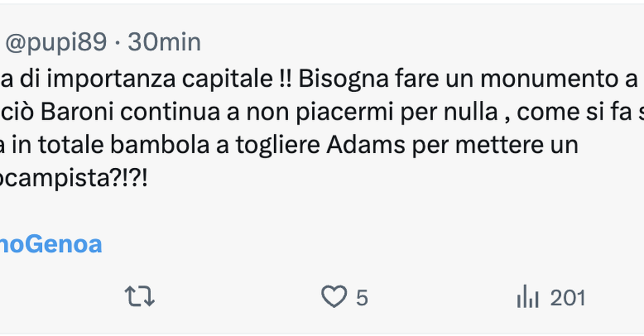Click the retweet arrows icon
The height and width of the screenshot is (336, 644).
point(140,297)
